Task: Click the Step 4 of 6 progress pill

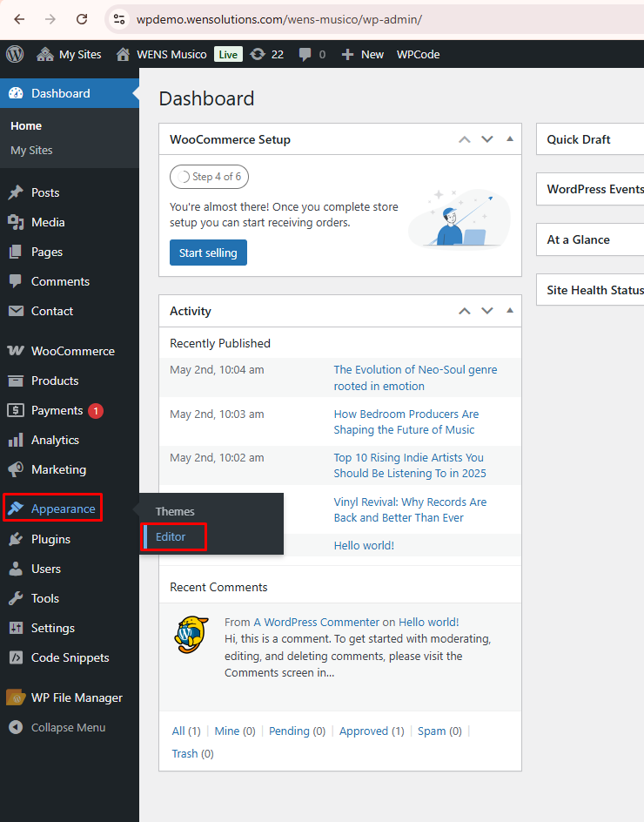Action: (x=209, y=177)
